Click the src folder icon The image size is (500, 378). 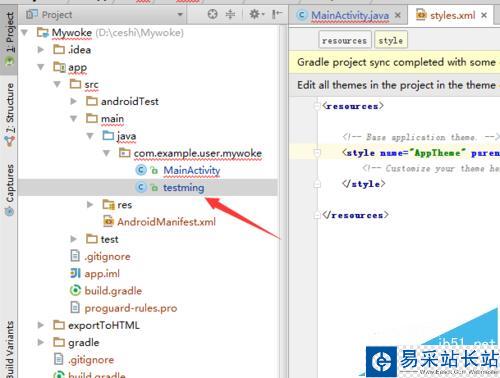(x=75, y=84)
